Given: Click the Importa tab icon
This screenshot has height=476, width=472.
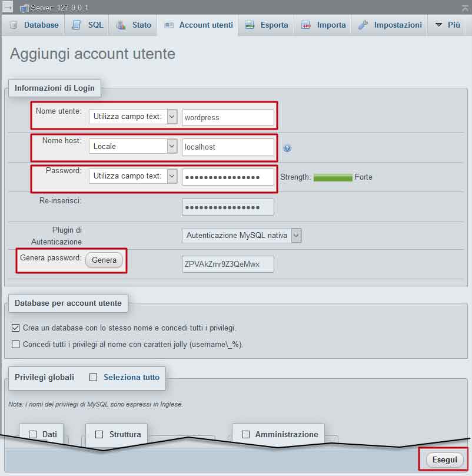Looking at the screenshot, I should (x=306, y=25).
